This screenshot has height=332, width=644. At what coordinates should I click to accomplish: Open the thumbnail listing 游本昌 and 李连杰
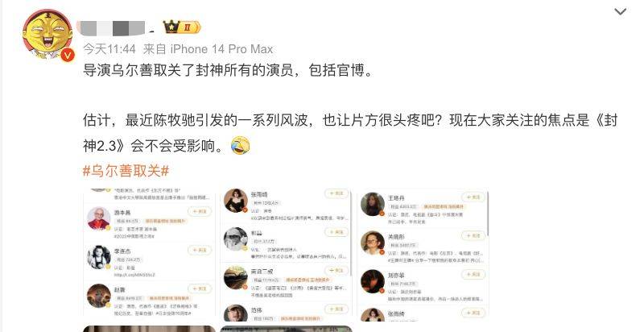pos(149,252)
